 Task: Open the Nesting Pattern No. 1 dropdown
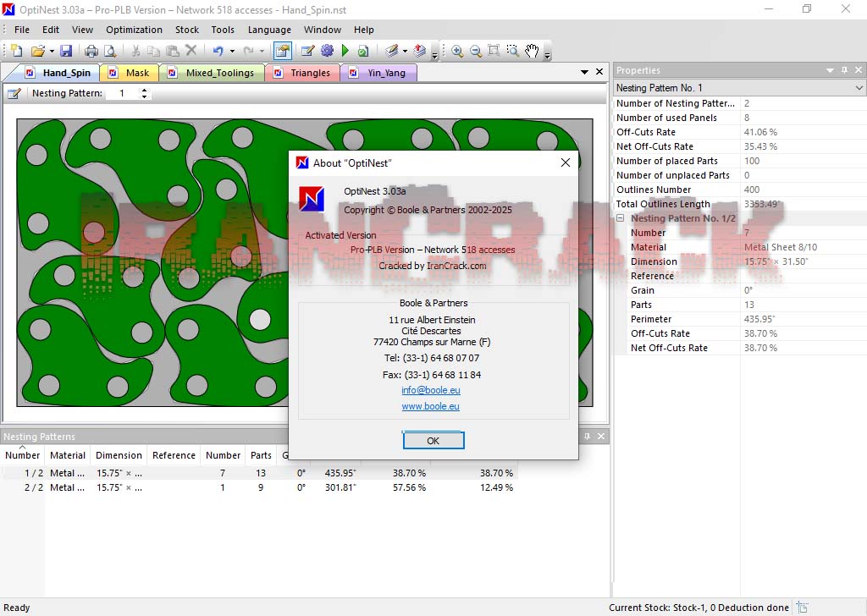pyautogui.click(x=859, y=88)
